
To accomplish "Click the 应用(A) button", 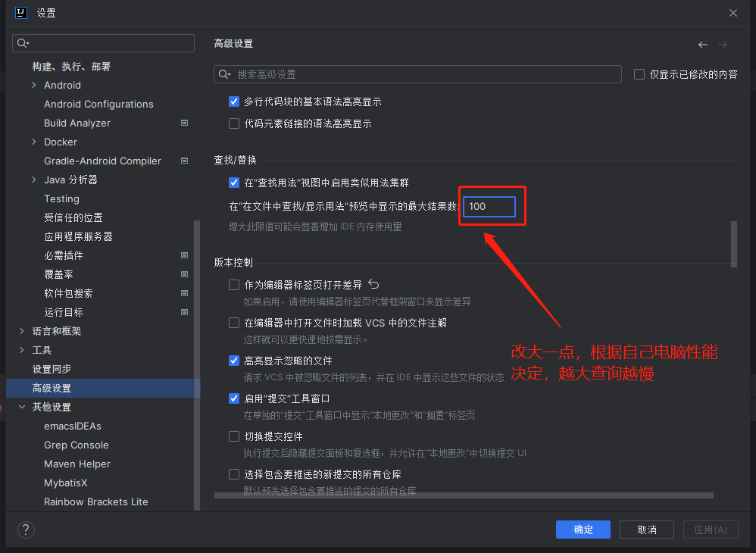I will pyautogui.click(x=711, y=530).
